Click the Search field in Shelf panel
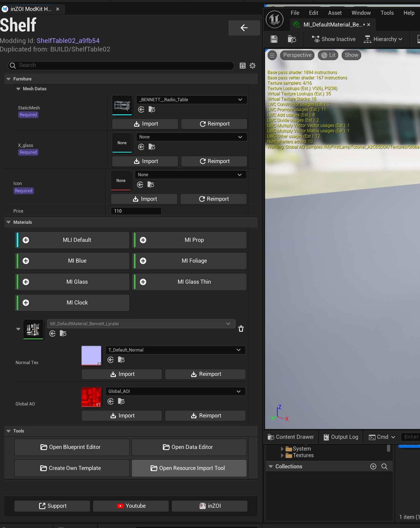This screenshot has width=420, height=528. pyautogui.click(x=121, y=66)
